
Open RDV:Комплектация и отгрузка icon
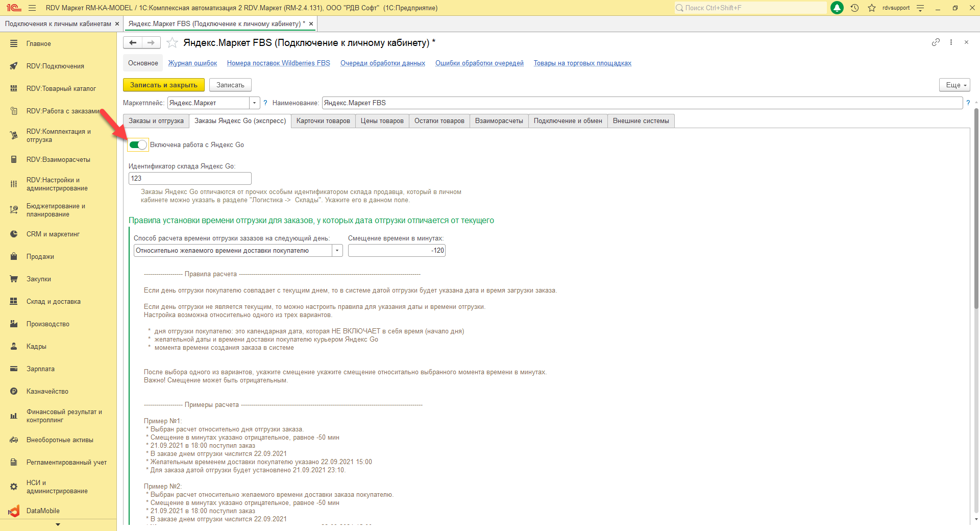(14, 135)
